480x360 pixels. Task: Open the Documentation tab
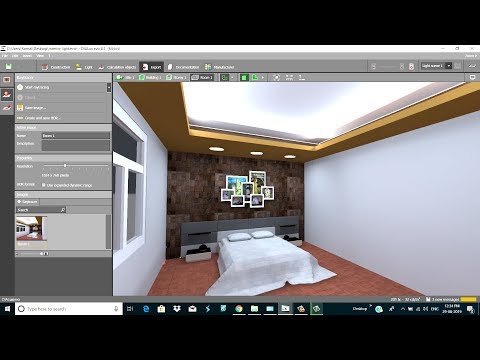tap(183, 67)
